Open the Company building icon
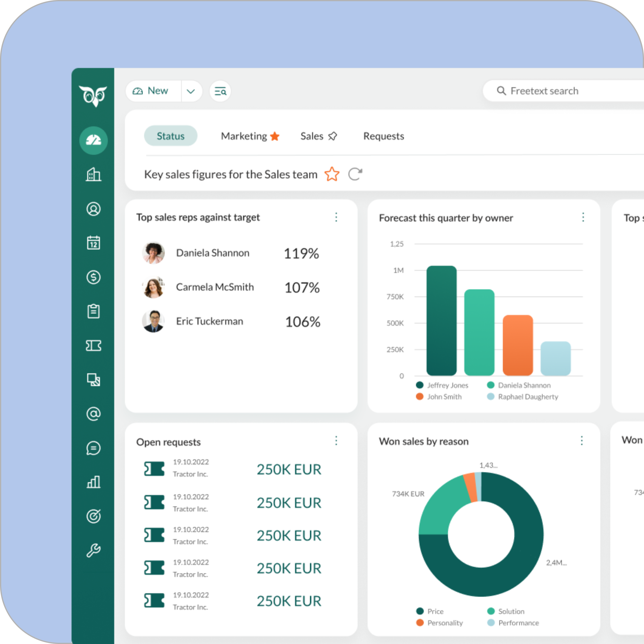The image size is (644, 644). (93, 174)
